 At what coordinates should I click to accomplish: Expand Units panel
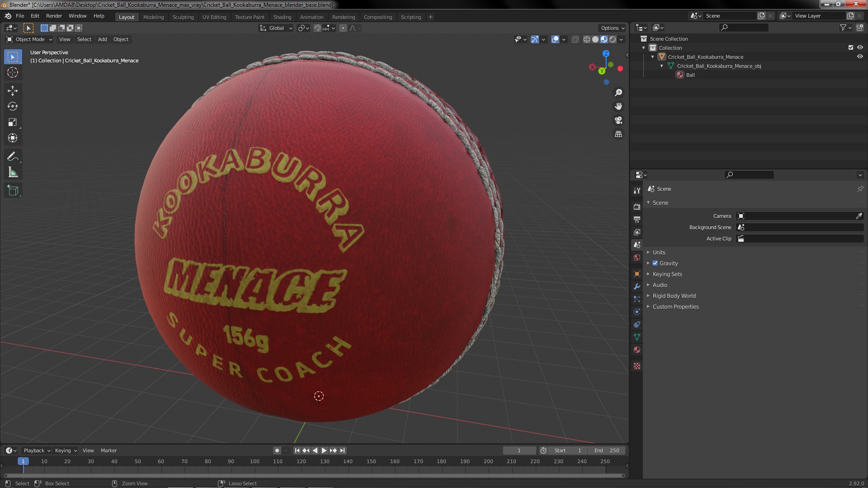click(x=659, y=252)
